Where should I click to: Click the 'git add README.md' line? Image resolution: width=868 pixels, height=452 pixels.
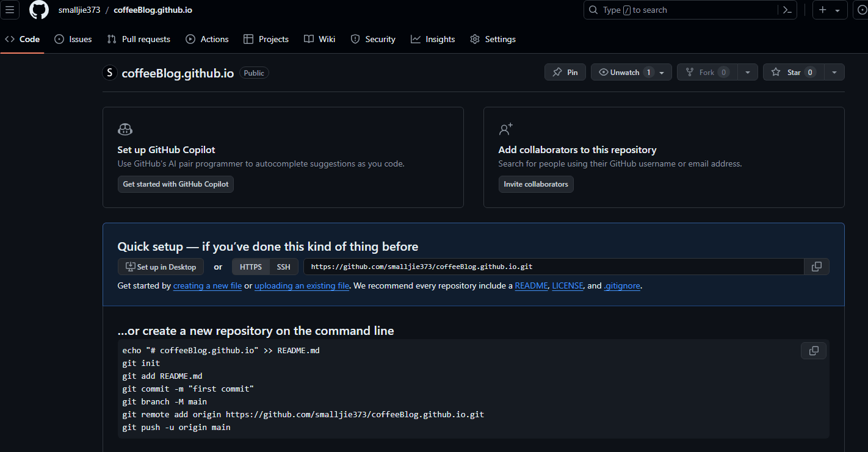(x=162, y=376)
